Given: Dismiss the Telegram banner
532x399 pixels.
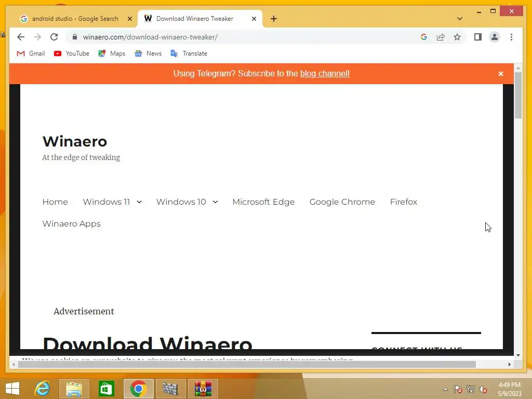Looking at the screenshot, I should click(500, 74).
